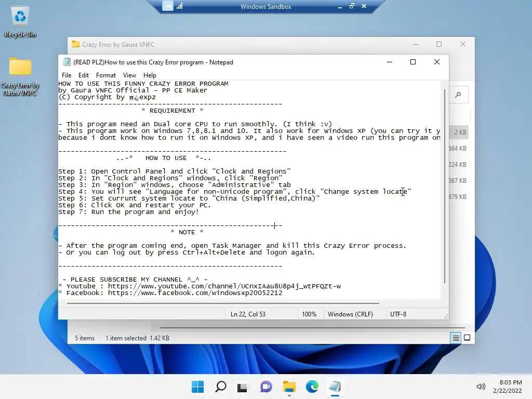Screen dimensions: 532x399
Task: Click the Recycle Bin desktop icon
Action: [x=20, y=22]
